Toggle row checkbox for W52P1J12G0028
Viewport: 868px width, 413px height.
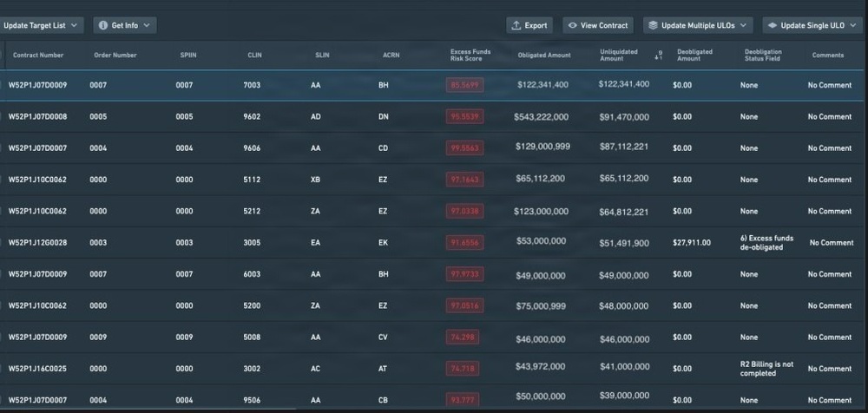click(1, 242)
